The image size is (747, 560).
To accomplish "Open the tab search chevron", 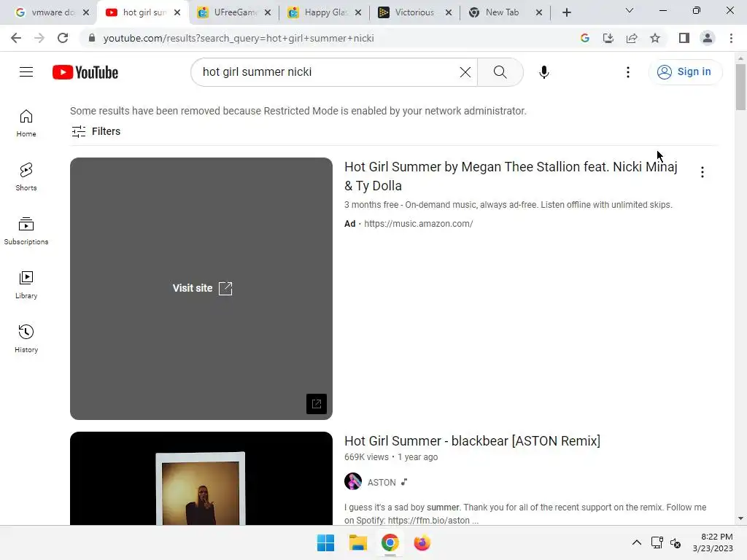I will click(x=630, y=10).
